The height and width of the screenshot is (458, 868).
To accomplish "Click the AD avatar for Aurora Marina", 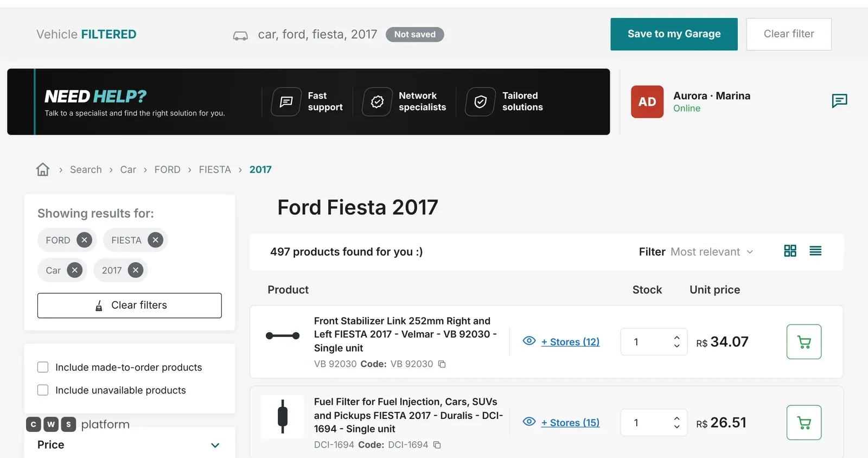I will coord(647,101).
